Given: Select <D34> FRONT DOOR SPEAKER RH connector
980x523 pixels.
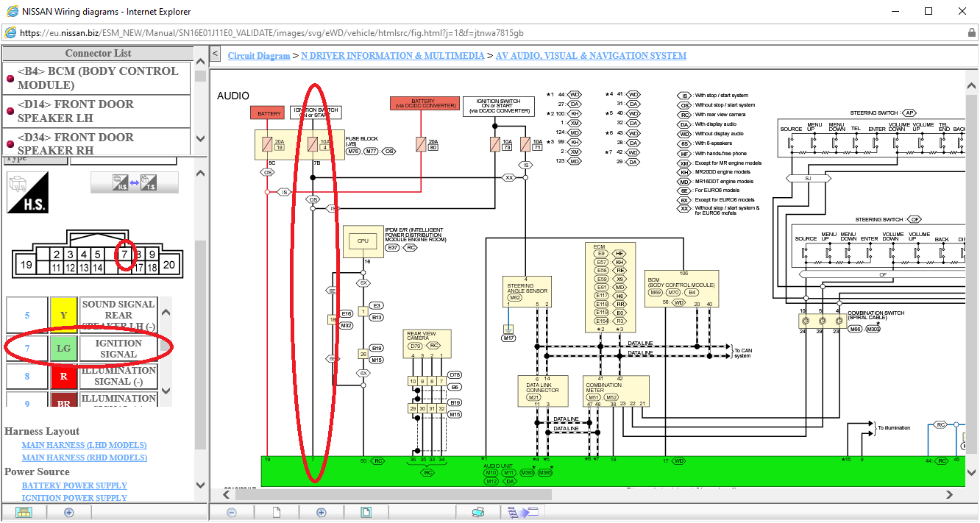Looking at the screenshot, I should [x=76, y=143].
